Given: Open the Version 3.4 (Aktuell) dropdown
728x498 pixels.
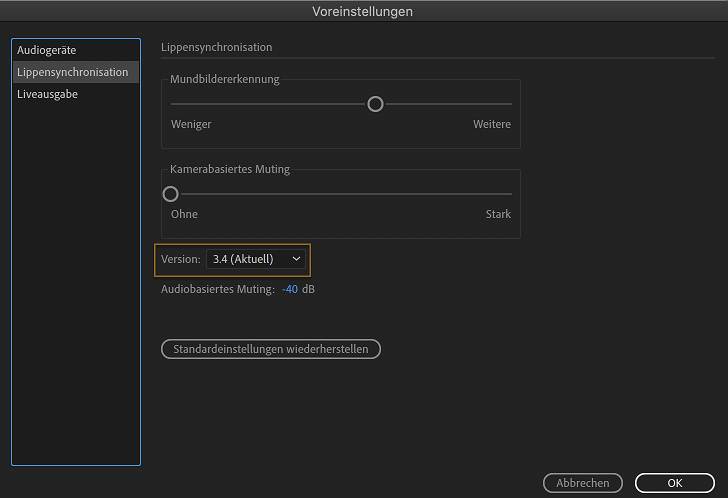Looking at the screenshot, I should pyautogui.click(x=256, y=259).
